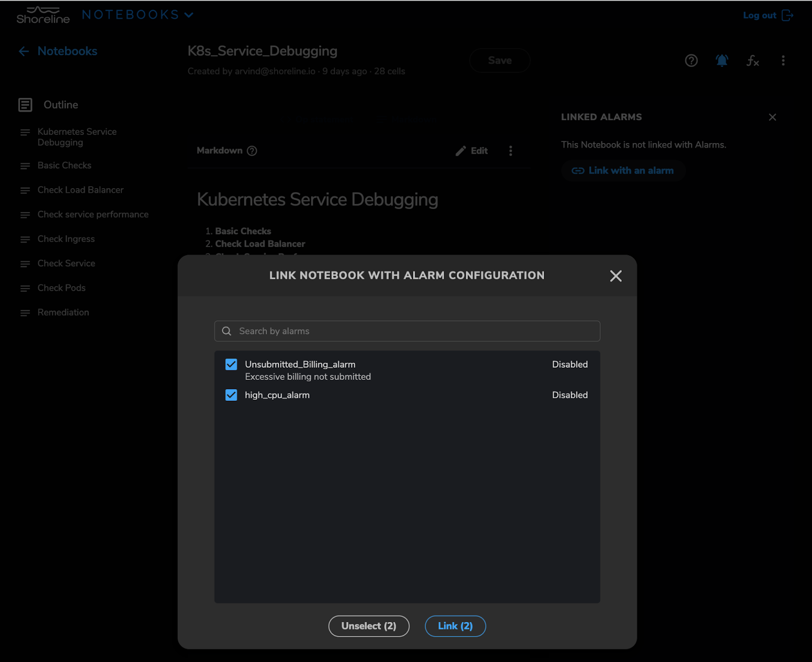
Task: Click the Save button
Action: click(x=499, y=60)
